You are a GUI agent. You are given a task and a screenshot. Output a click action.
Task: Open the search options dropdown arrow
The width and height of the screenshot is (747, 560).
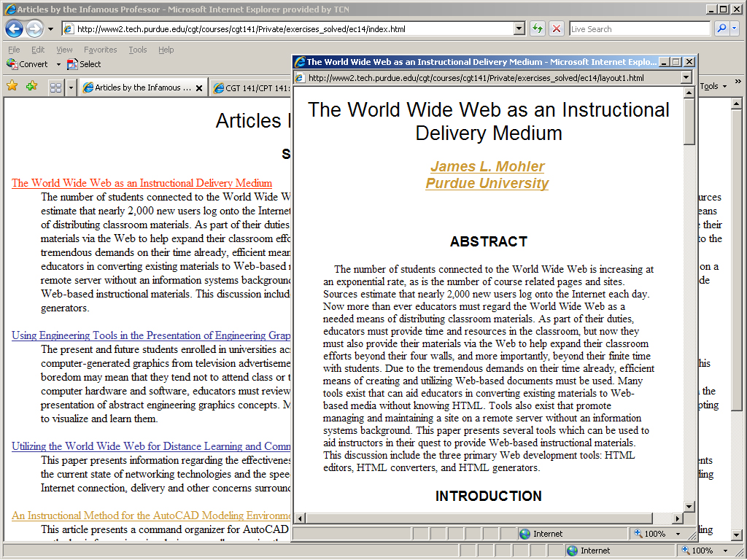[x=734, y=29]
